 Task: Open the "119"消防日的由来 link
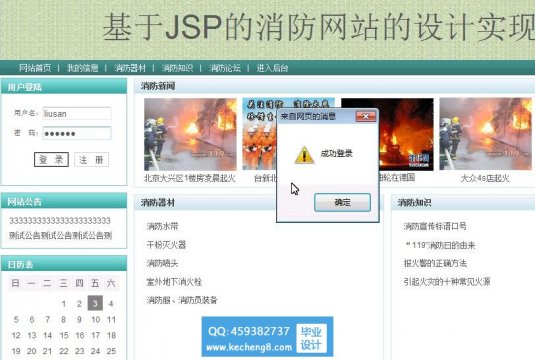point(440,245)
